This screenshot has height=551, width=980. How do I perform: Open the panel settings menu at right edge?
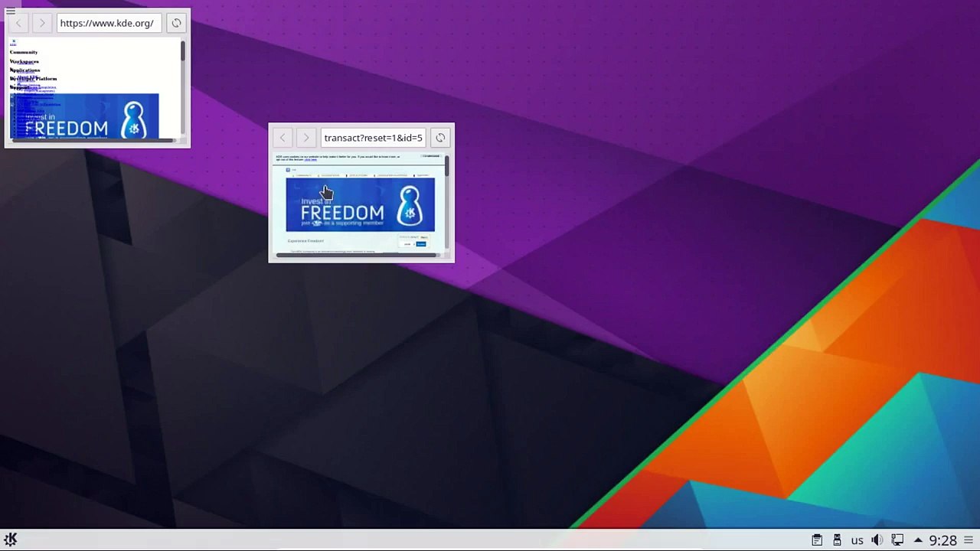pos(969,540)
